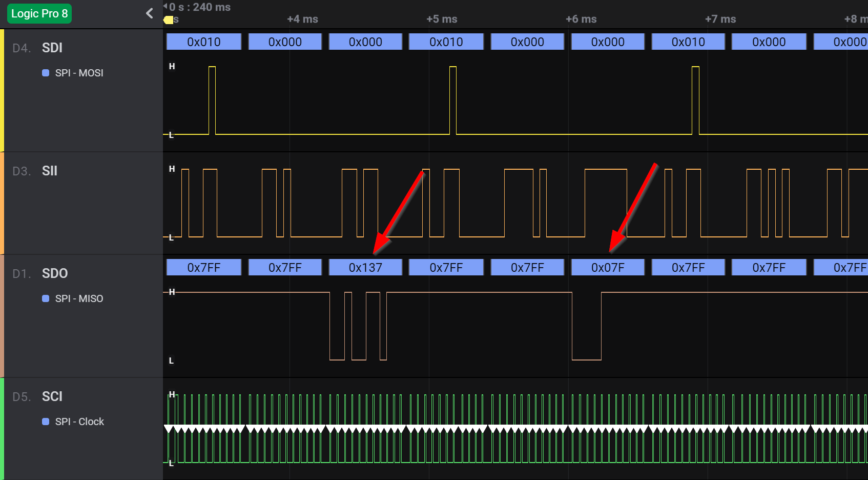Click the 0 s : 240 ms time header
Viewport: 868px width, 480px height.
pos(200,7)
